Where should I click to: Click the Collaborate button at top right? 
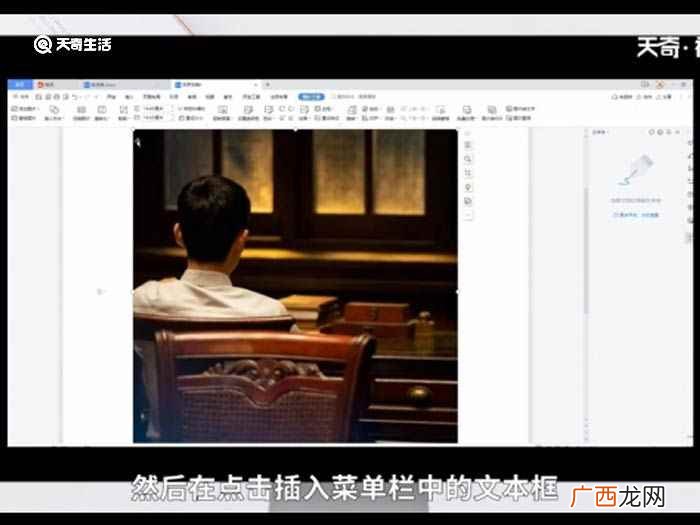pos(643,96)
